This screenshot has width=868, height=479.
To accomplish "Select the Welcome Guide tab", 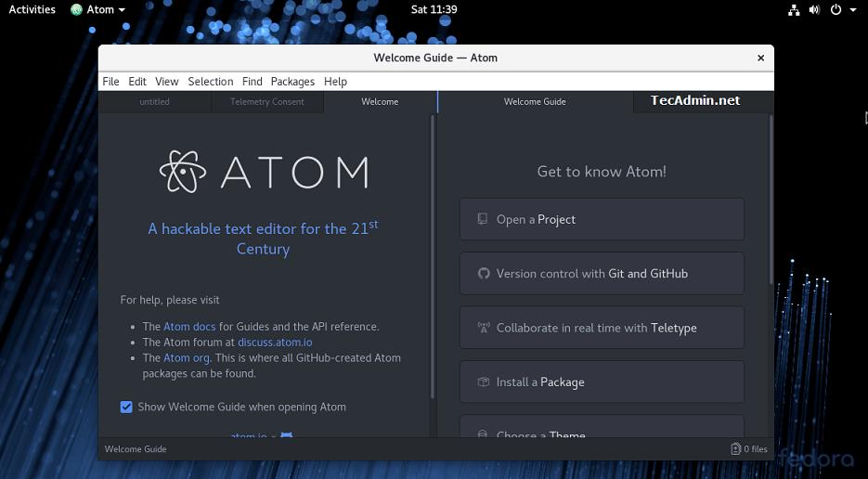I will [x=535, y=102].
